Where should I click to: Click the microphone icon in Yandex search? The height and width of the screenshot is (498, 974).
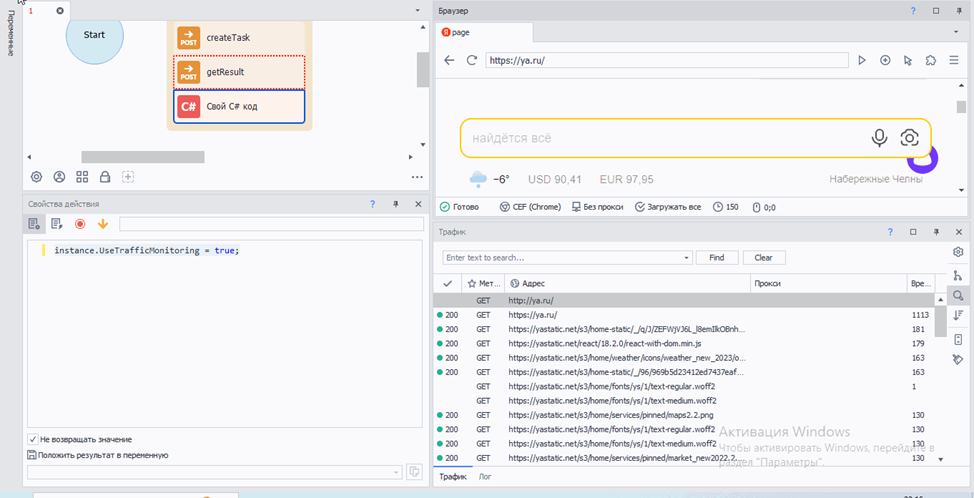879,138
